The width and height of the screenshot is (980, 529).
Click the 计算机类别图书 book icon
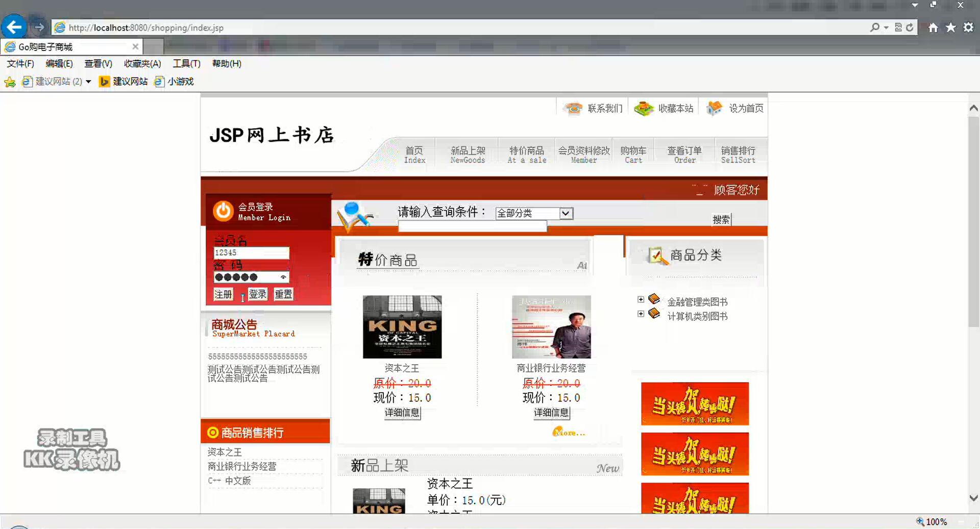point(654,313)
